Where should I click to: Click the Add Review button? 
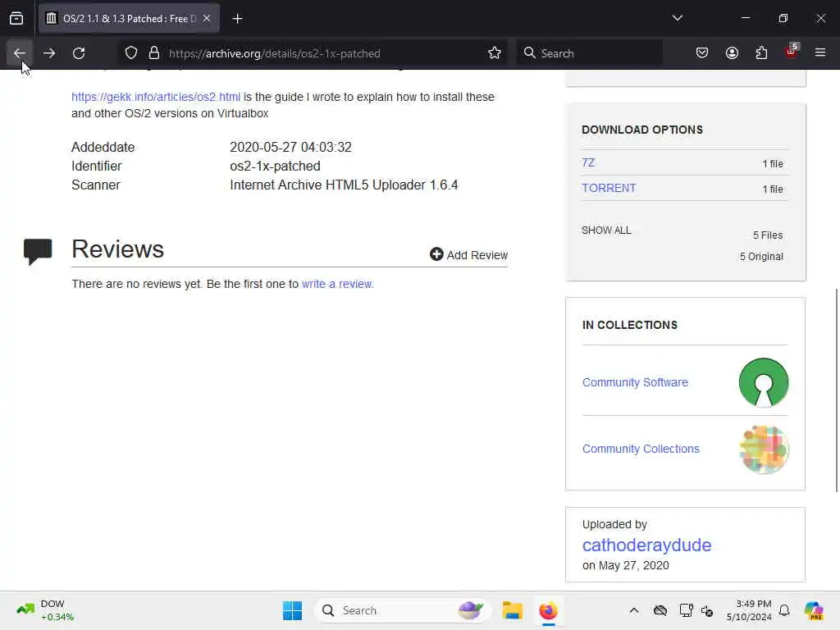[x=468, y=255]
